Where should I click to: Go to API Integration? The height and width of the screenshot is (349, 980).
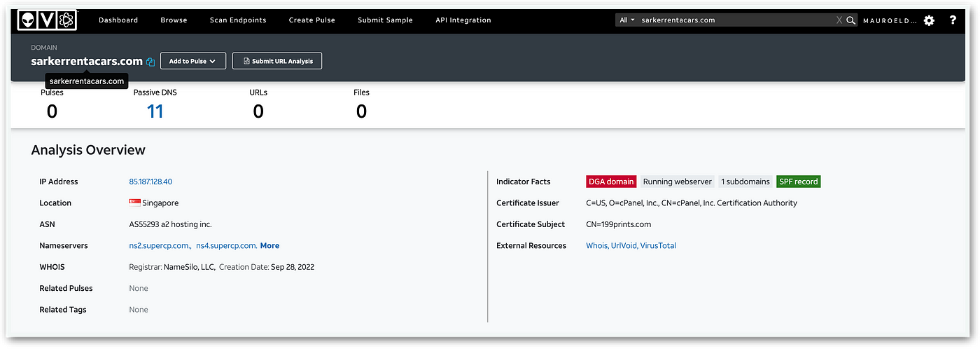tap(463, 20)
